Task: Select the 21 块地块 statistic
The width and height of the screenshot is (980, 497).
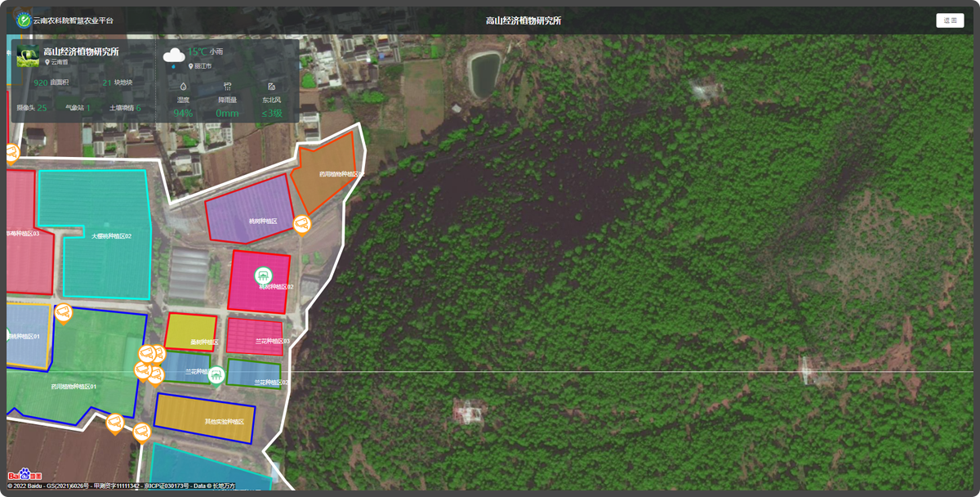Action: (x=118, y=83)
